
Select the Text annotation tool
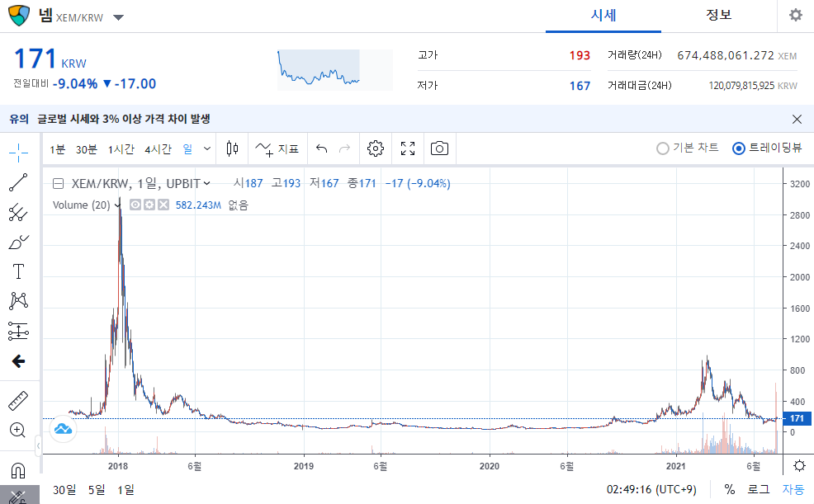pyautogui.click(x=18, y=271)
